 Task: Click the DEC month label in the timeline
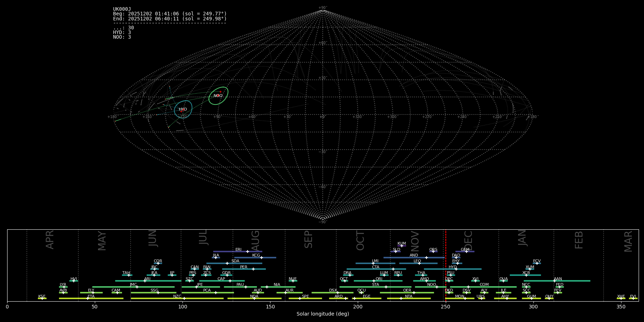tap(468, 240)
